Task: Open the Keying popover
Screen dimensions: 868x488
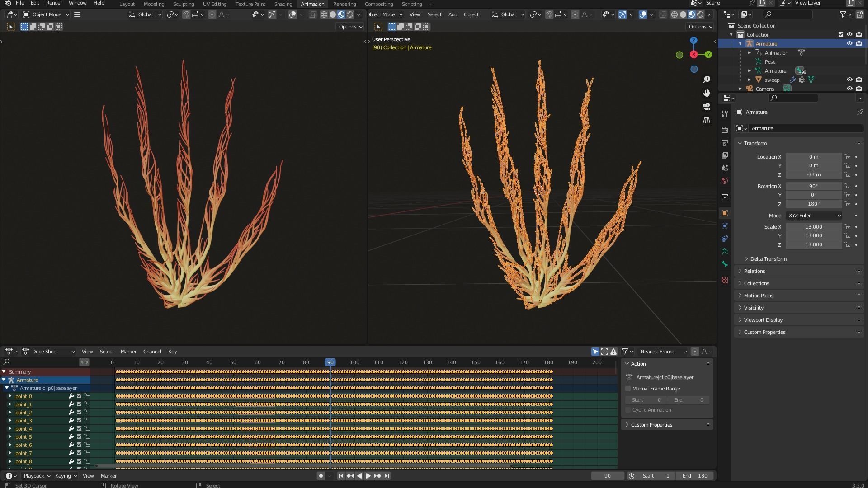Action: [66, 476]
